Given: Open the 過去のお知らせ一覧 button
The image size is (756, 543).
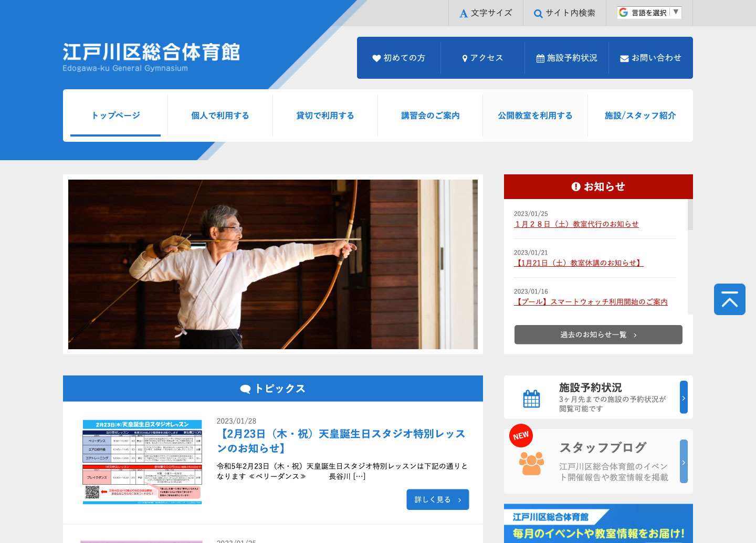Looking at the screenshot, I should point(598,335).
